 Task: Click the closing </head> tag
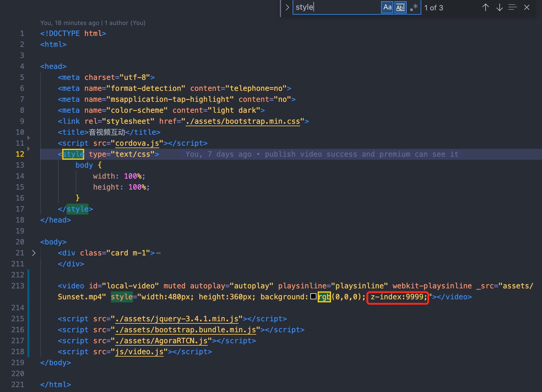click(55, 220)
